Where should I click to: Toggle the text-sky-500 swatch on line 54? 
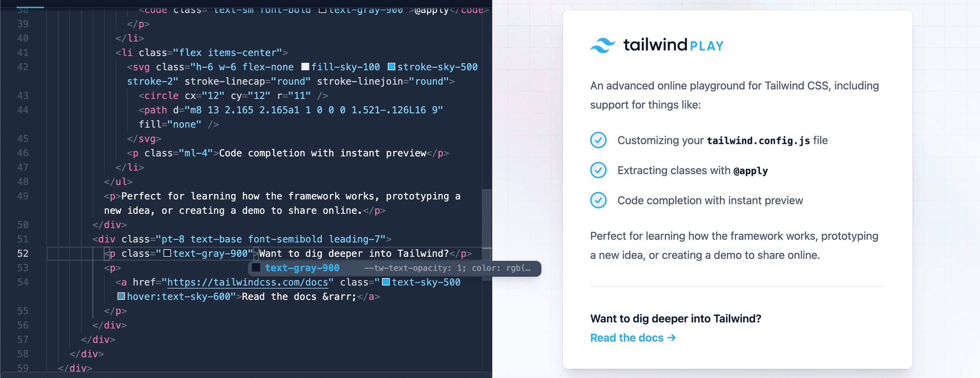tap(385, 282)
